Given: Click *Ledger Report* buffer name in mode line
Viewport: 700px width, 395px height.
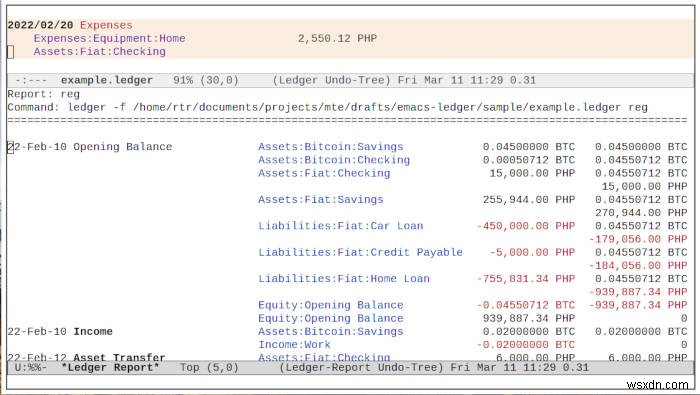Looking at the screenshot, I should pos(110,368).
